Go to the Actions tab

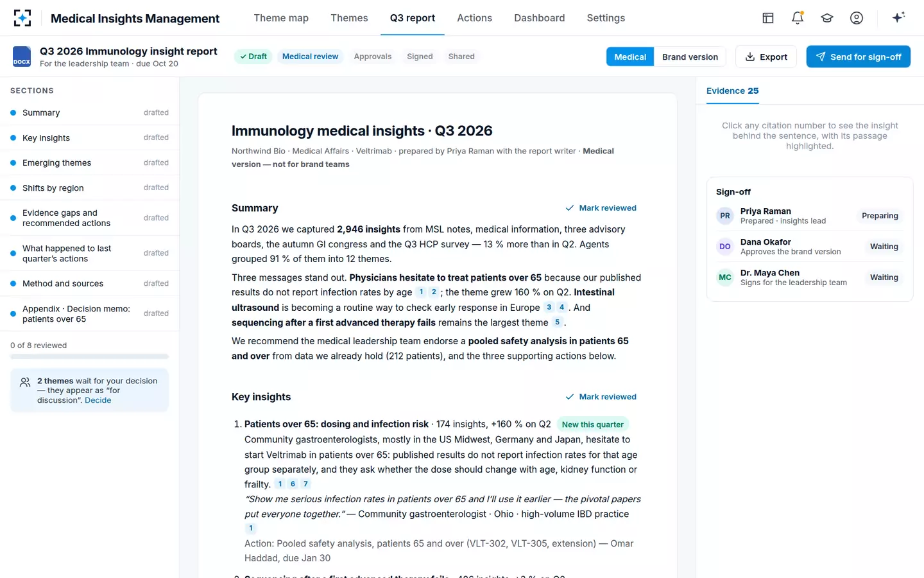(x=474, y=18)
